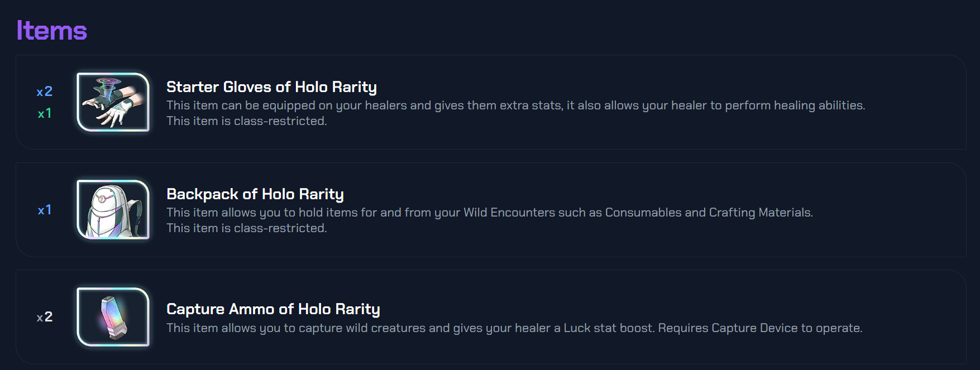Click the class-restricted note under Backpack
This screenshot has width=980, height=370.
click(x=246, y=228)
